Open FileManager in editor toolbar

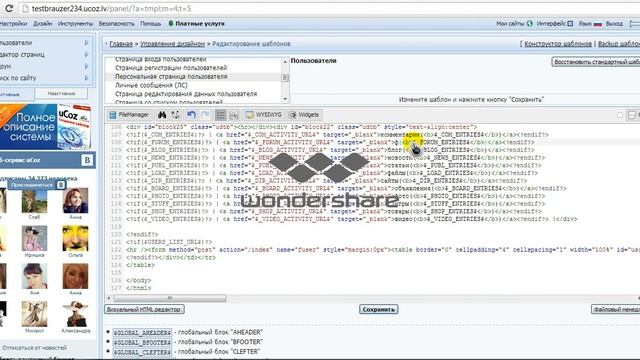click(129, 115)
